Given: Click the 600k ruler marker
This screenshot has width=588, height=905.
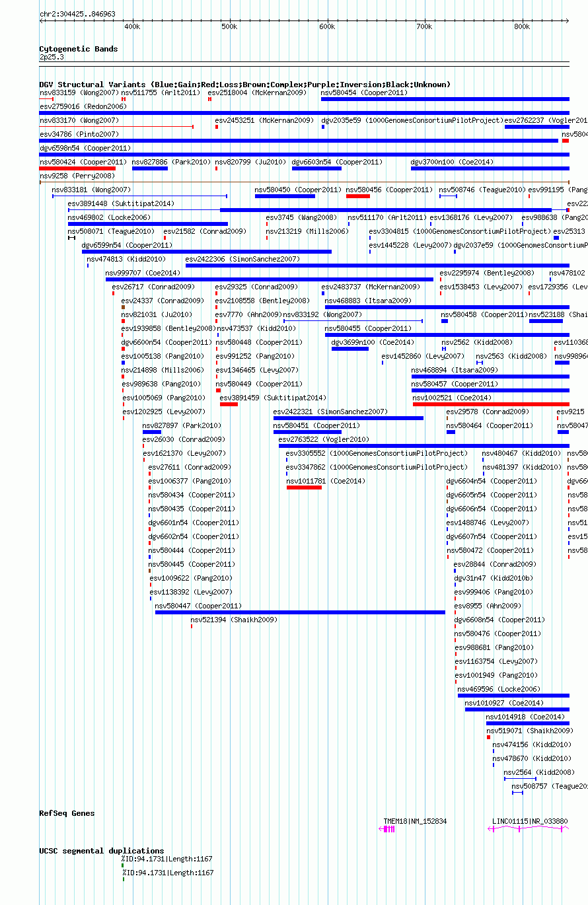Looking at the screenshot, I should pos(327,27).
